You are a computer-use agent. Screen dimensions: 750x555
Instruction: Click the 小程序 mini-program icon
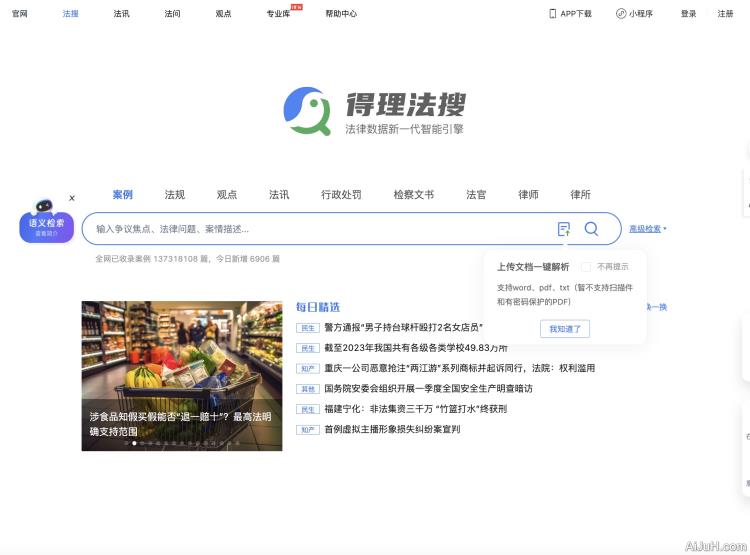tap(621, 14)
